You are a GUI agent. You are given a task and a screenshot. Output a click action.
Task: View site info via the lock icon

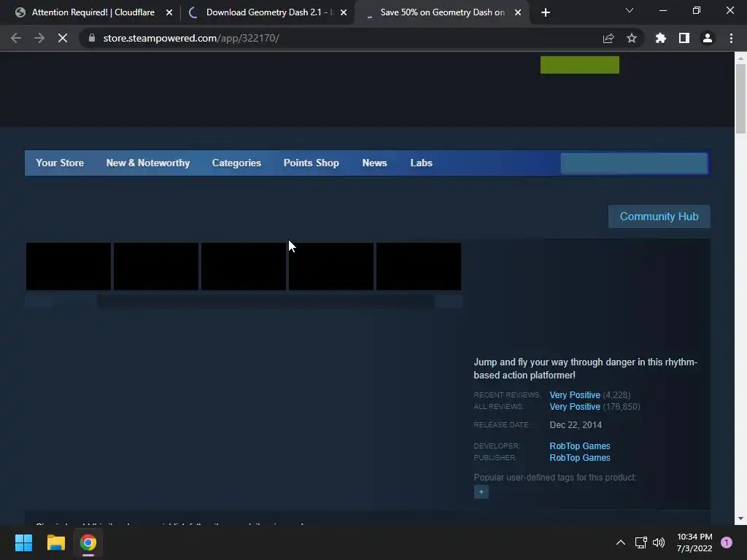(x=92, y=38)
